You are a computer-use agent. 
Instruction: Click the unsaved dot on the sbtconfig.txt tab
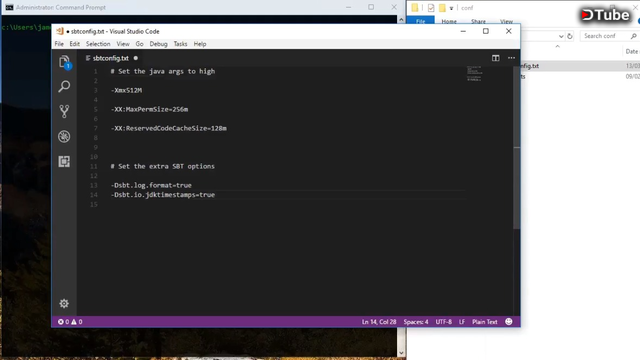tap(136, 58)
